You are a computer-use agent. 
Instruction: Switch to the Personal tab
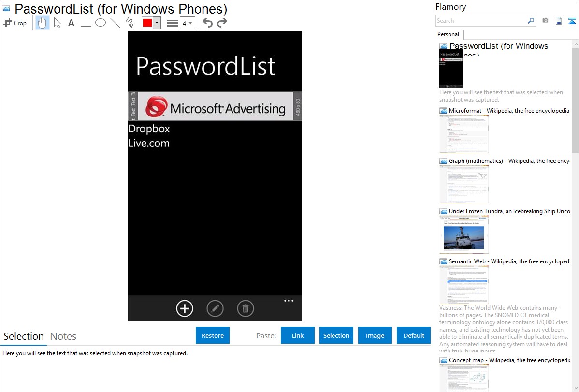tap(448, 34)
